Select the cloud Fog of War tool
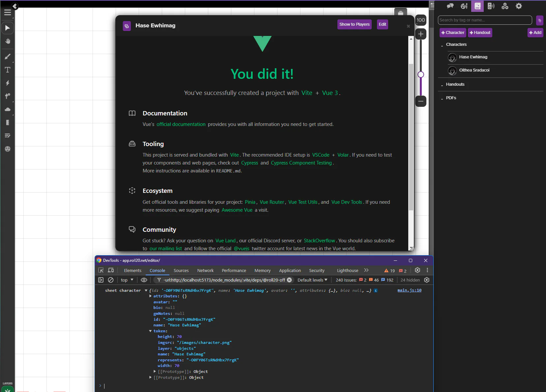546x392 pixels. click(8, 109)
